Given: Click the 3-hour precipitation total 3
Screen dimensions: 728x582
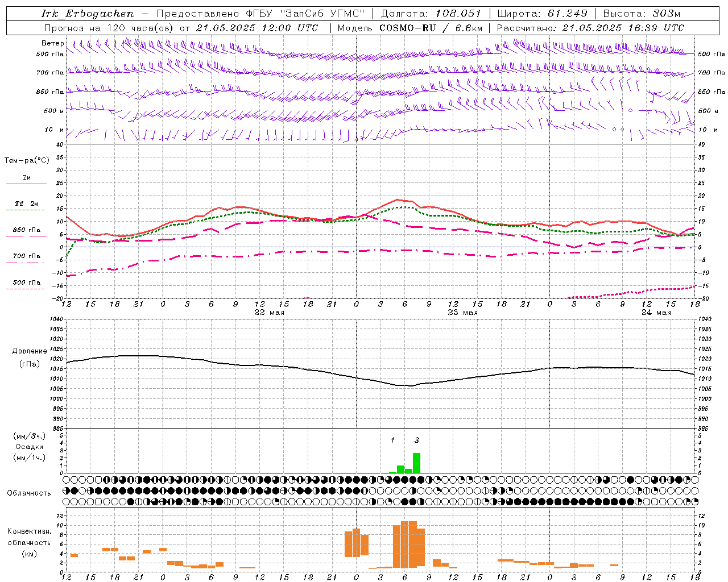Looking at the screenshot, I should coord(417,440).
